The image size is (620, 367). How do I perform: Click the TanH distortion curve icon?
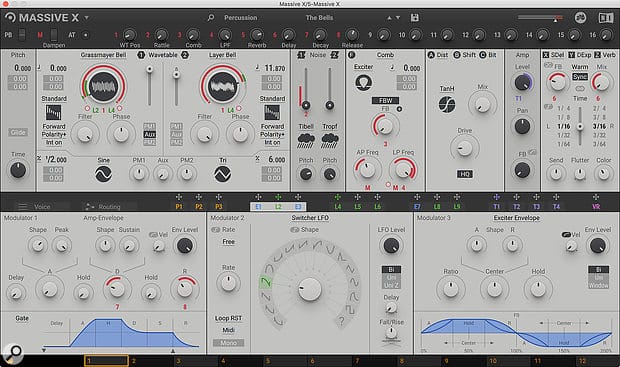click(447, 104)
